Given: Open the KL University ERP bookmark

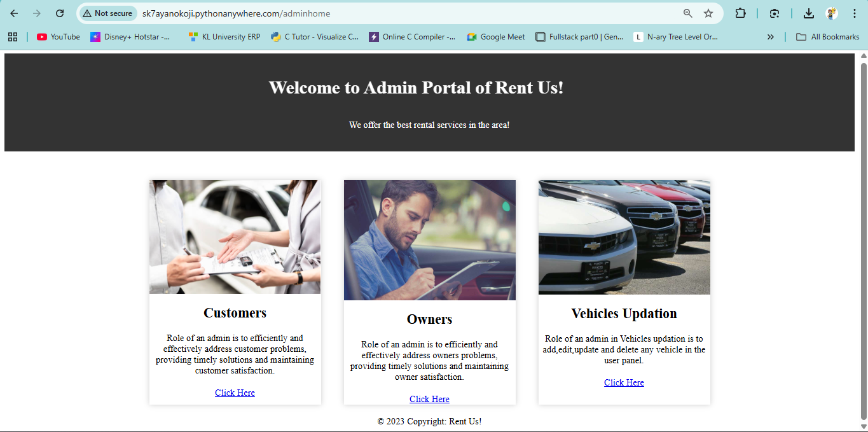Looking at the screenshot, I should coord(224,37).
